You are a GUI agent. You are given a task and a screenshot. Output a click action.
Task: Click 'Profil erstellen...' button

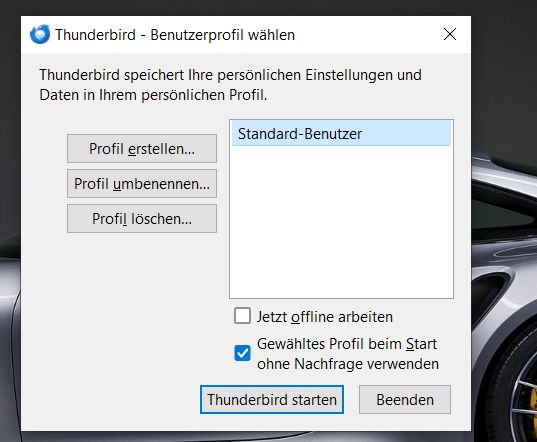tap(142, 149)
